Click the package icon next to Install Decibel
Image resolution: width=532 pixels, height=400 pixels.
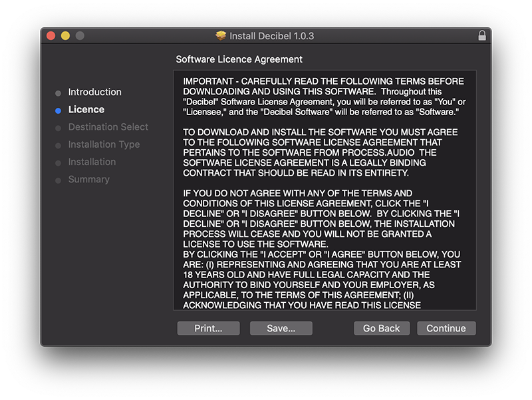(x=221, y=36)
